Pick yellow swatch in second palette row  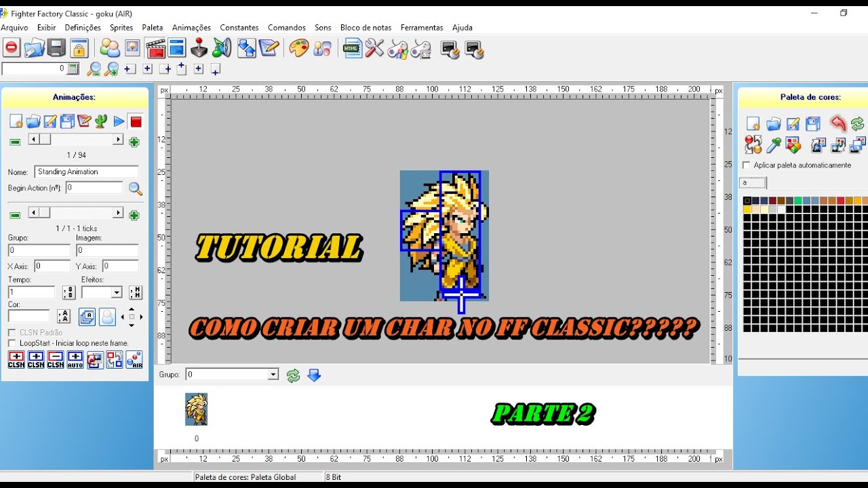747,209
